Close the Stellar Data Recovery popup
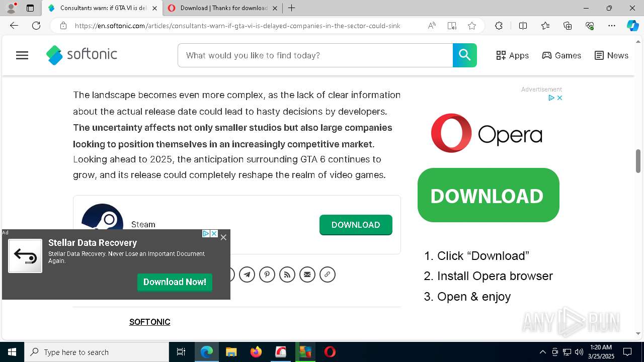The image size is (644, 362). (x=223, y=237)
